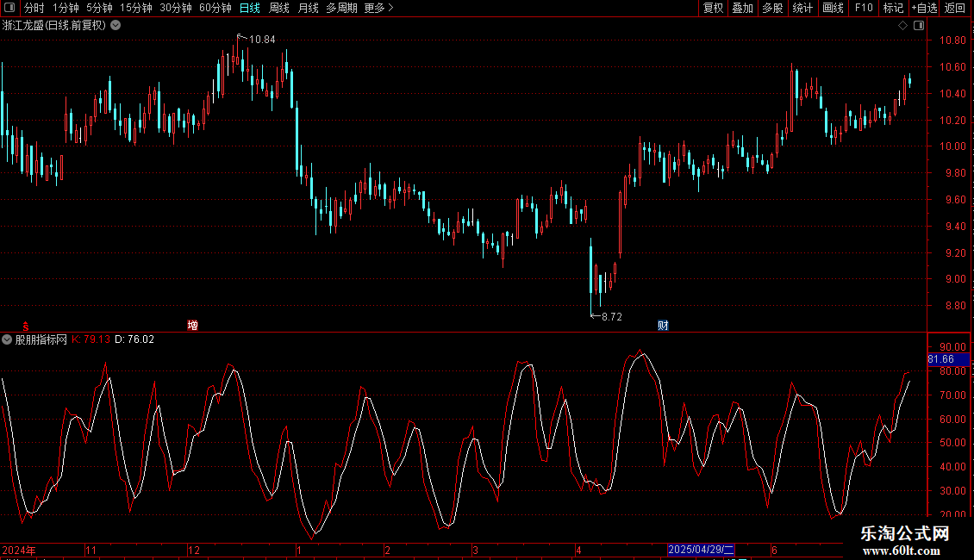Click month 4 on the time axis

(578, 550)
